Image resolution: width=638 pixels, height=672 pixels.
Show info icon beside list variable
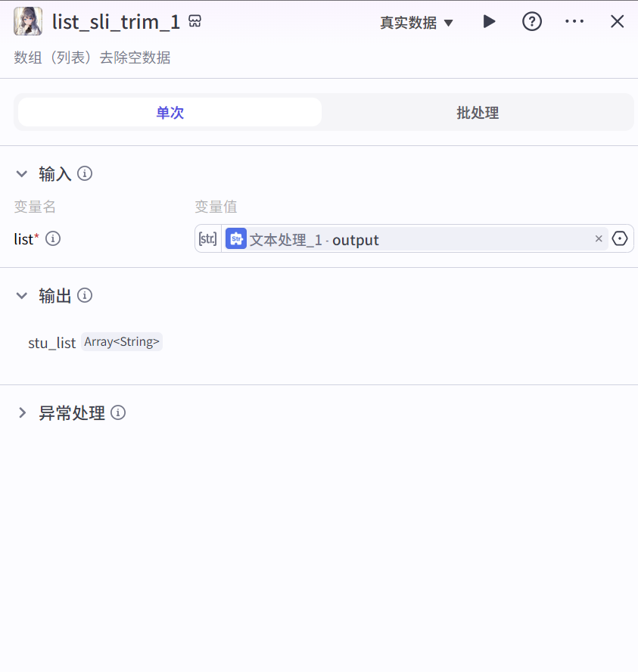[53, 238]
